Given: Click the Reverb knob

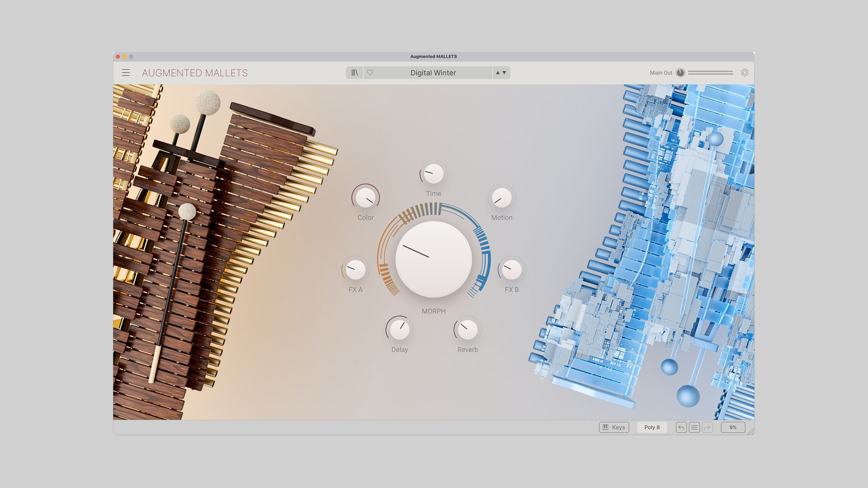Looking at the screenshot, I should click(x=467, y=330).
